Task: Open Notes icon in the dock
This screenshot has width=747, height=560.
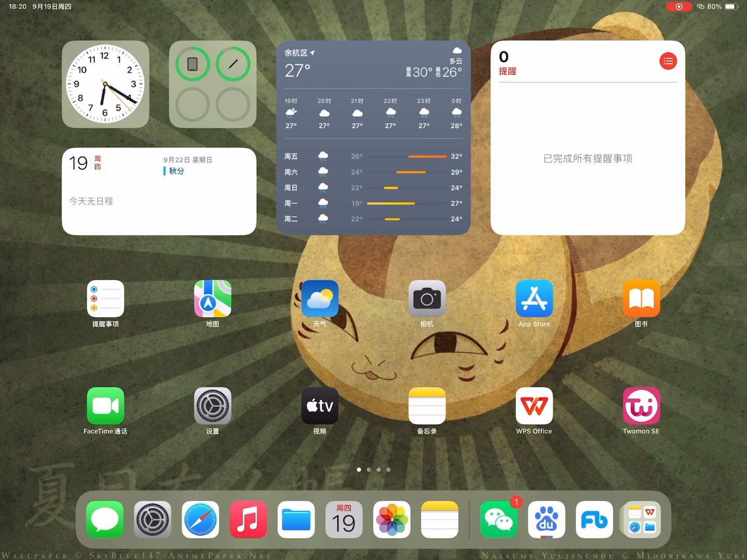Action: pos(439,520)
